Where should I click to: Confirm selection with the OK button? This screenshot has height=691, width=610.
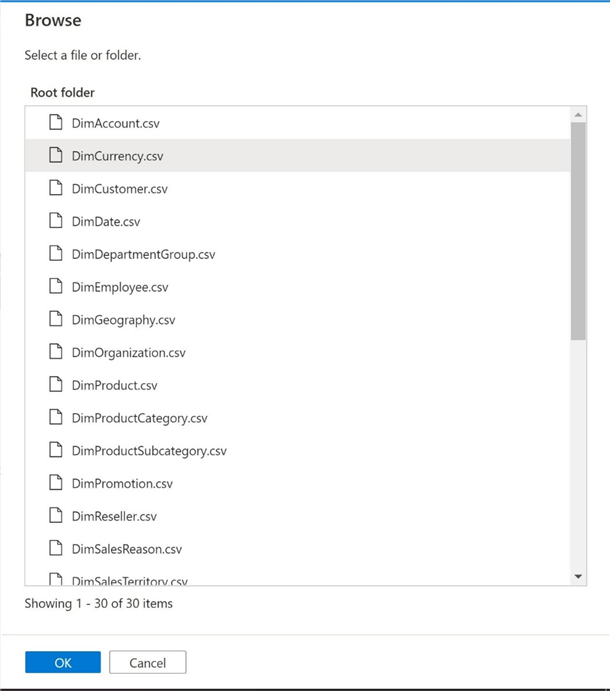pyautogui.click(x=63, y=662)
